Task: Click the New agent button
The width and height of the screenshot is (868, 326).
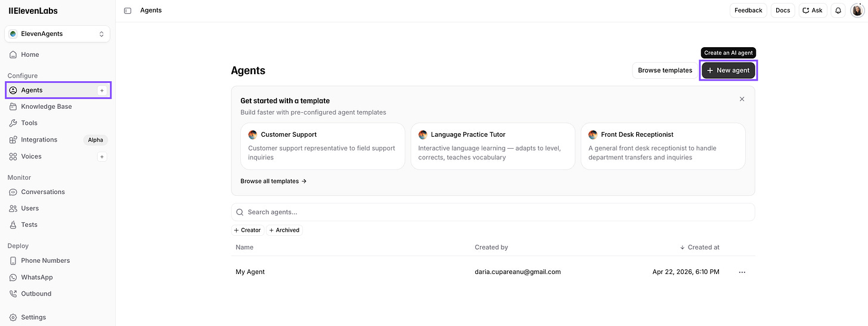Action: pos(728,70)
